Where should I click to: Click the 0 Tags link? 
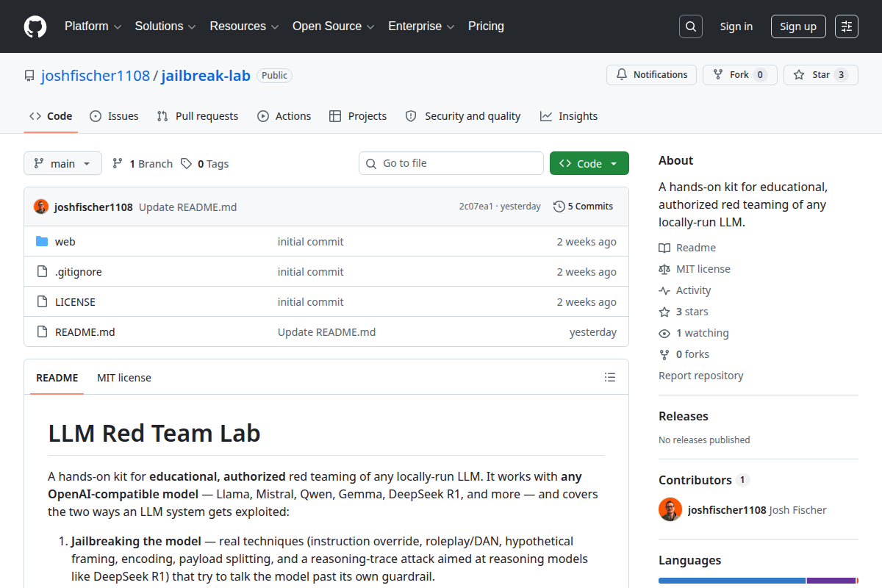[205, 163]
